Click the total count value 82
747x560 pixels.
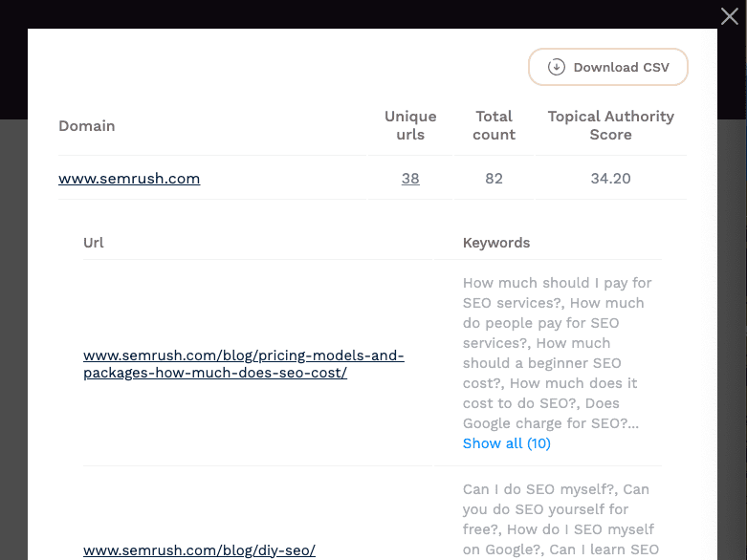(494, 179)
